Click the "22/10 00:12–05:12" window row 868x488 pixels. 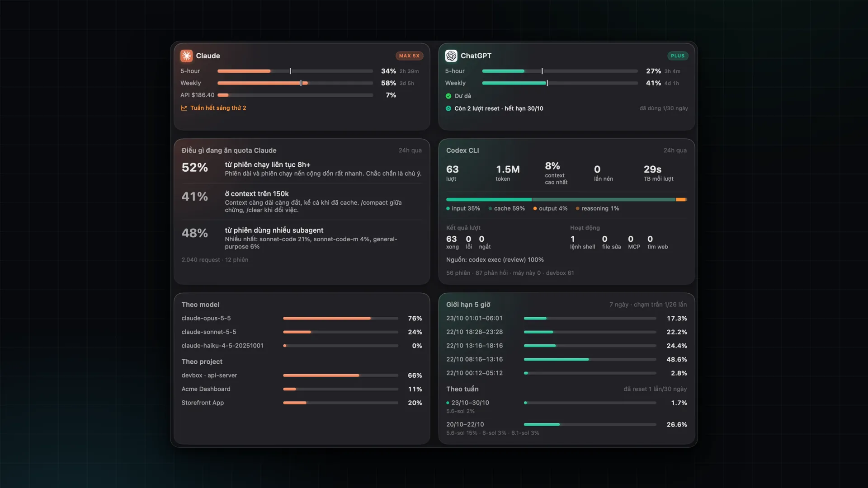pyautogui.click(x=566, y=373)
